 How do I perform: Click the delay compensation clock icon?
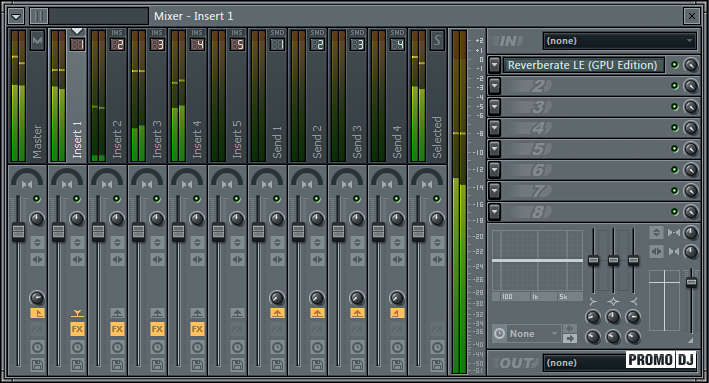499,334
